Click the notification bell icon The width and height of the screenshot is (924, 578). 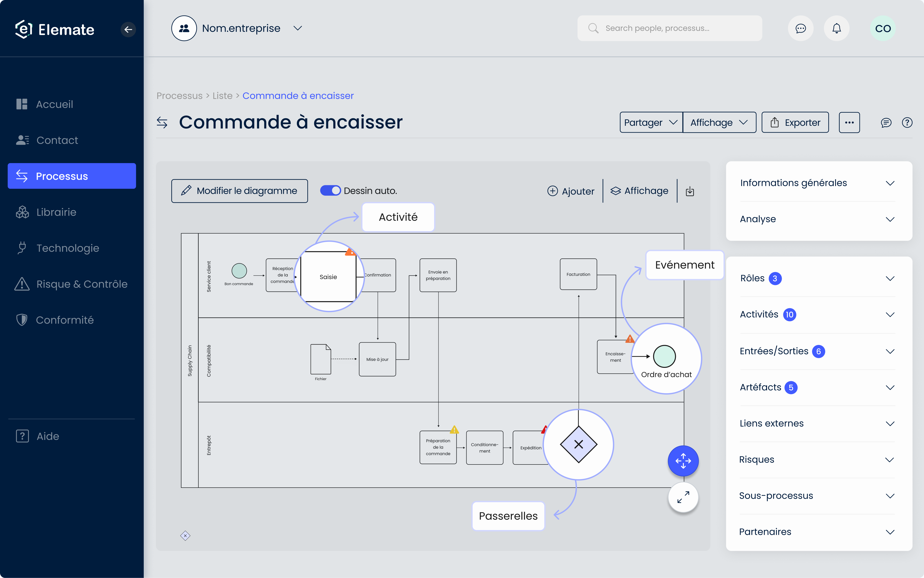point(836,28)
